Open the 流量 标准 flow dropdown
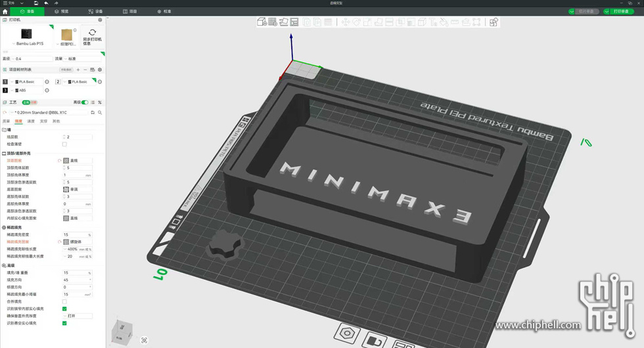The height and width of the screenshot is (348, 644). coord(82,58)
